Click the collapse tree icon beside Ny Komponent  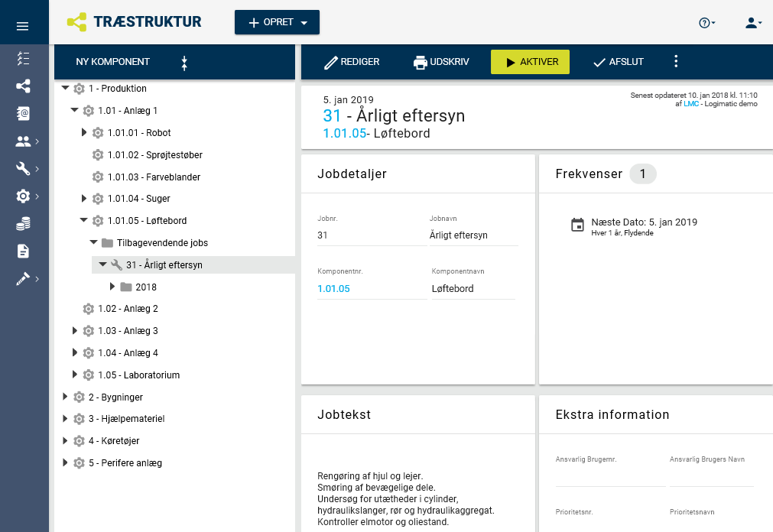click(184, 63)
